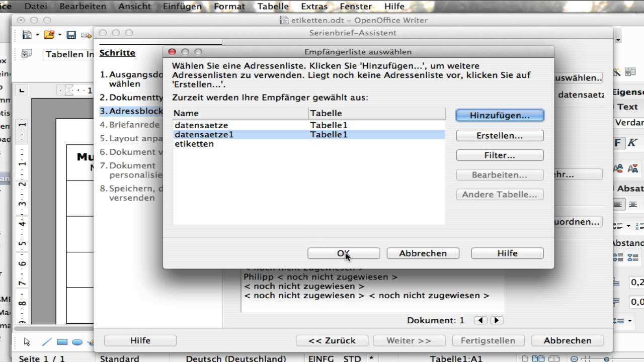The height and width of the screenshot is (362, 644).
Task: Click the Save document floppy icon
Action: 71,35
